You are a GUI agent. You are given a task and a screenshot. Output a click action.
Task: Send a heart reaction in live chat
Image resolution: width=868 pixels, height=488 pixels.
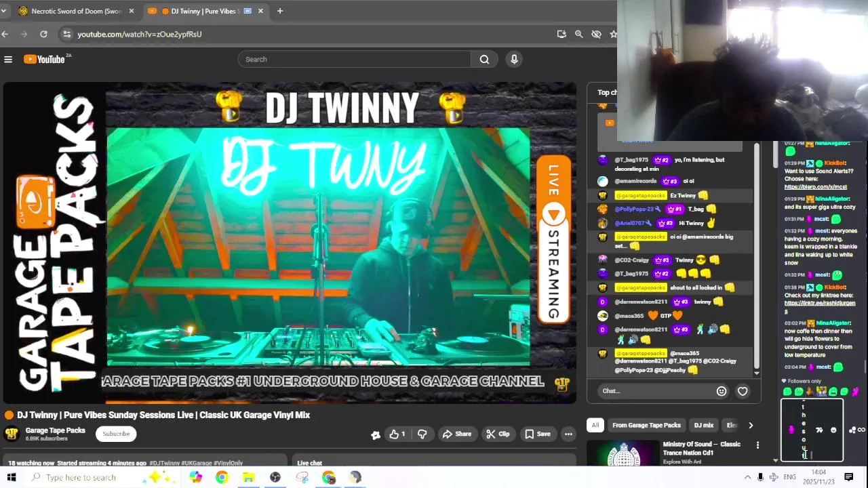click(743, 391)
